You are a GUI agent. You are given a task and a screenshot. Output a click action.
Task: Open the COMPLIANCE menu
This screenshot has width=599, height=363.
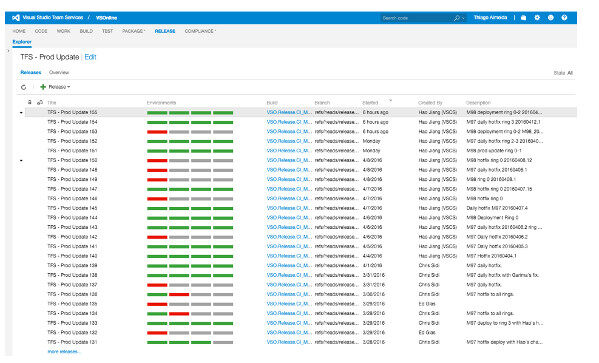pos(200,31)
